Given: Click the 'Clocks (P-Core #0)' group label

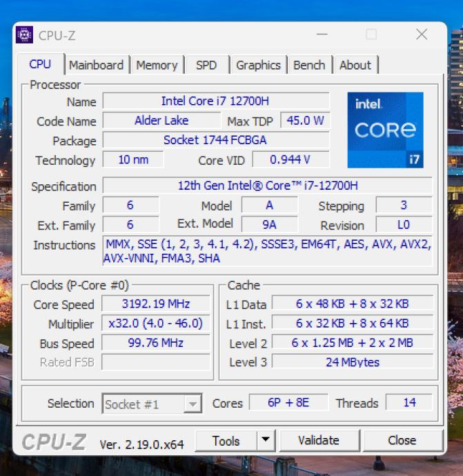Looking at the screenshot, I should (79, 286).
